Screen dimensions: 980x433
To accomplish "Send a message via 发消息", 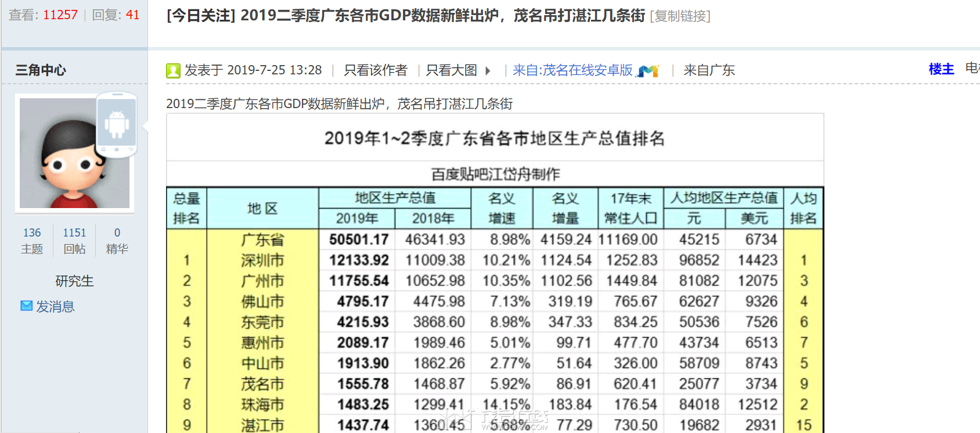I will [x=56, y=306].
